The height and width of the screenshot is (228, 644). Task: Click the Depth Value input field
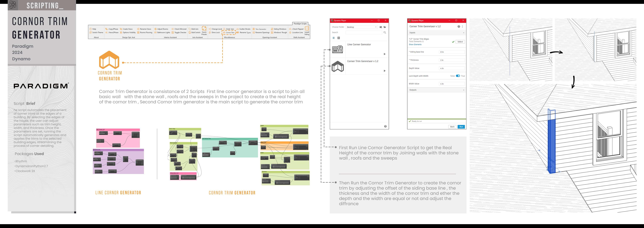coord(452,68)
